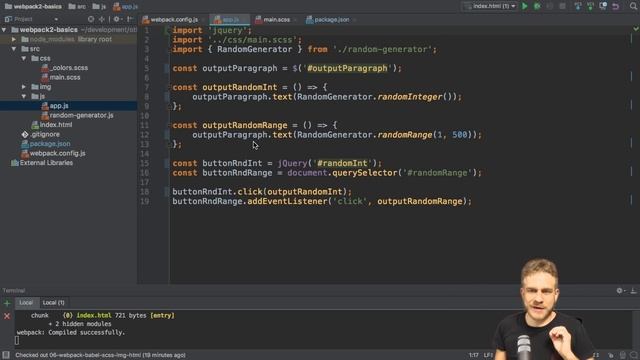Expand the img folder arrow

[x=24, y=87]
